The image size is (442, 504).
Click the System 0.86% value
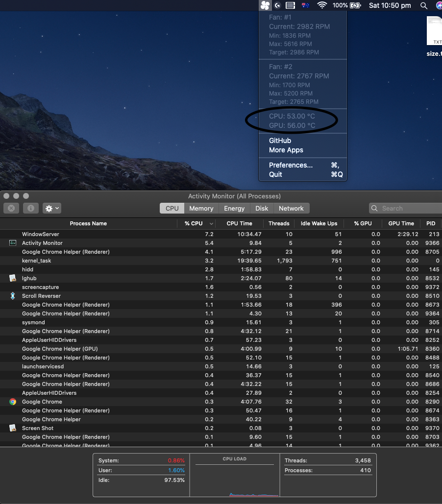(176, 460)
